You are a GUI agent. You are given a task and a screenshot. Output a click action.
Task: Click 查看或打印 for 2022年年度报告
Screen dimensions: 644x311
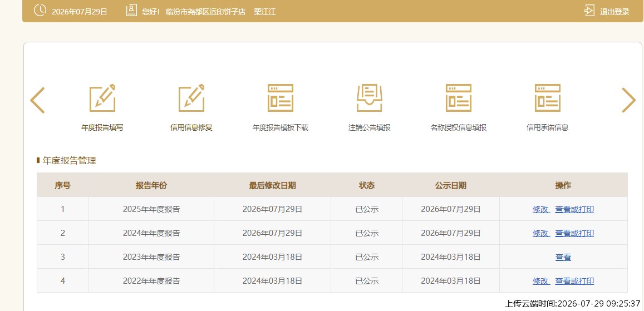[x=574, y=281]
